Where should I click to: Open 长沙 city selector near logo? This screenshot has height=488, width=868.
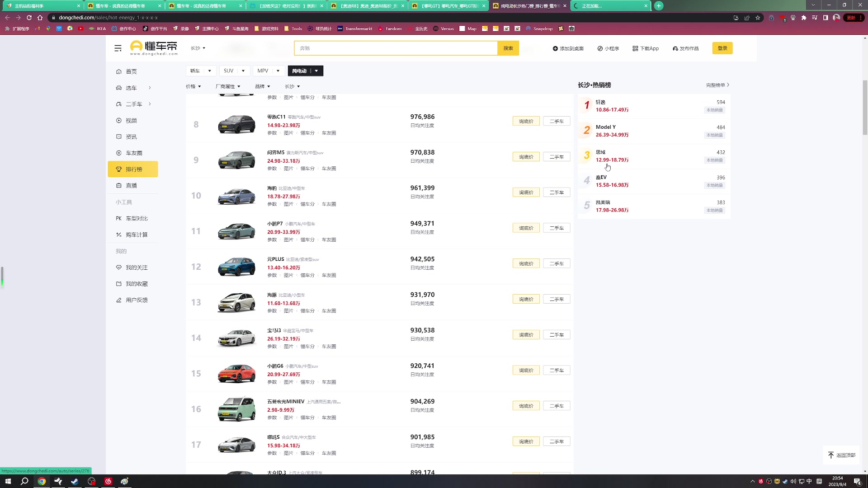198,48
